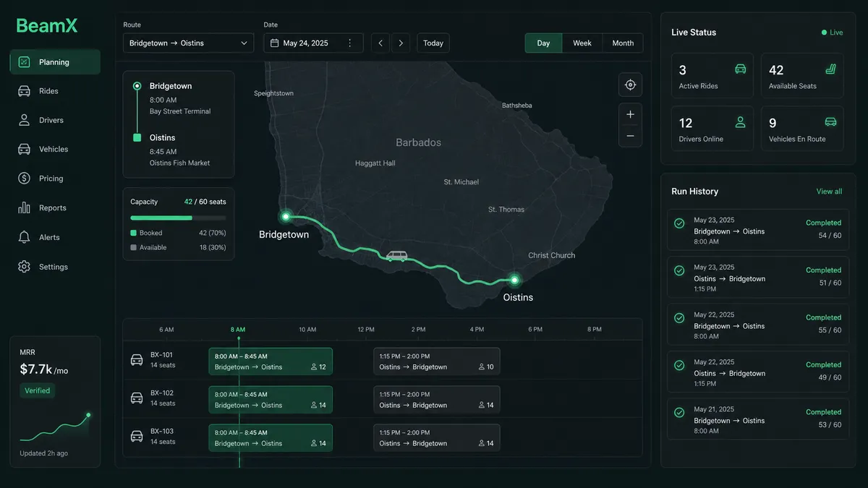Click the Oistins stop square marker
Screen dimensions: 868x488
pos(137,137)
